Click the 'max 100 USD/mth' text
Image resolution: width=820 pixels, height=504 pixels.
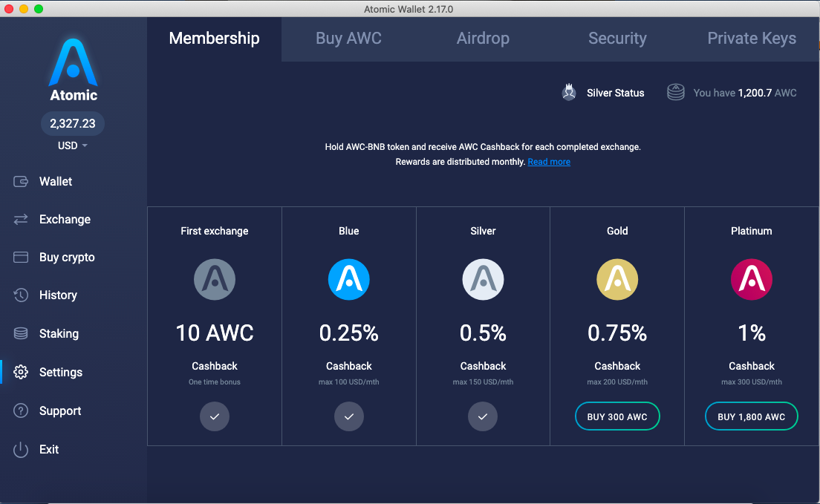[x=349, y=382]
